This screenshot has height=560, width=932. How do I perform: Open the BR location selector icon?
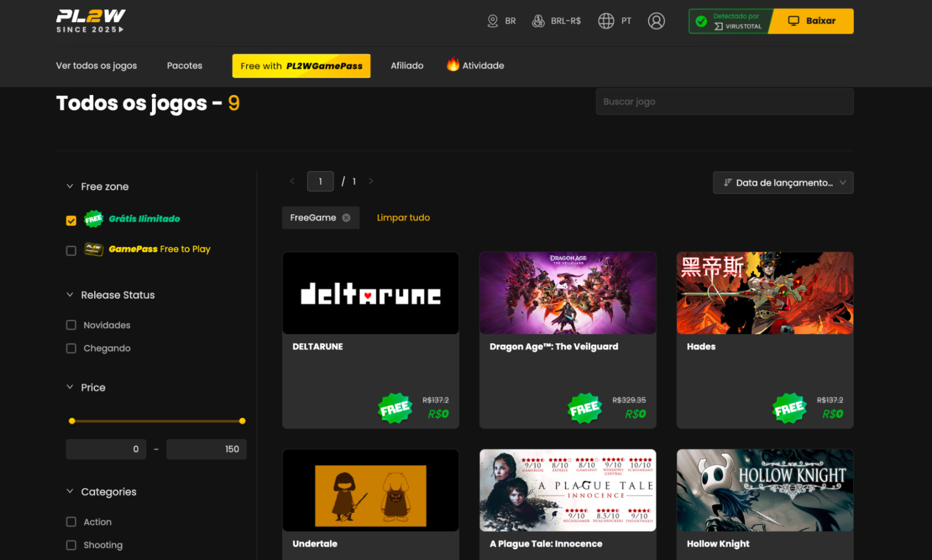pyautogui.click(x=492, y=21)
